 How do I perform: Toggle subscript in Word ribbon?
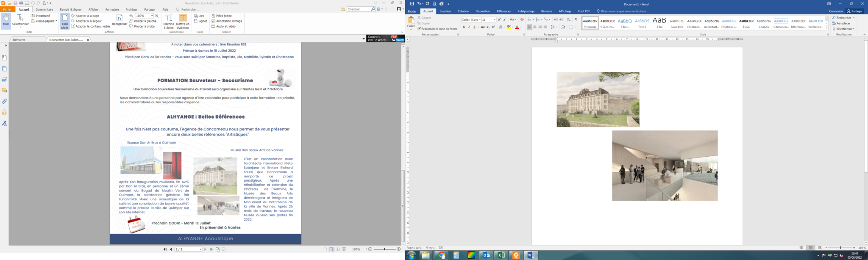pos(488,27)
